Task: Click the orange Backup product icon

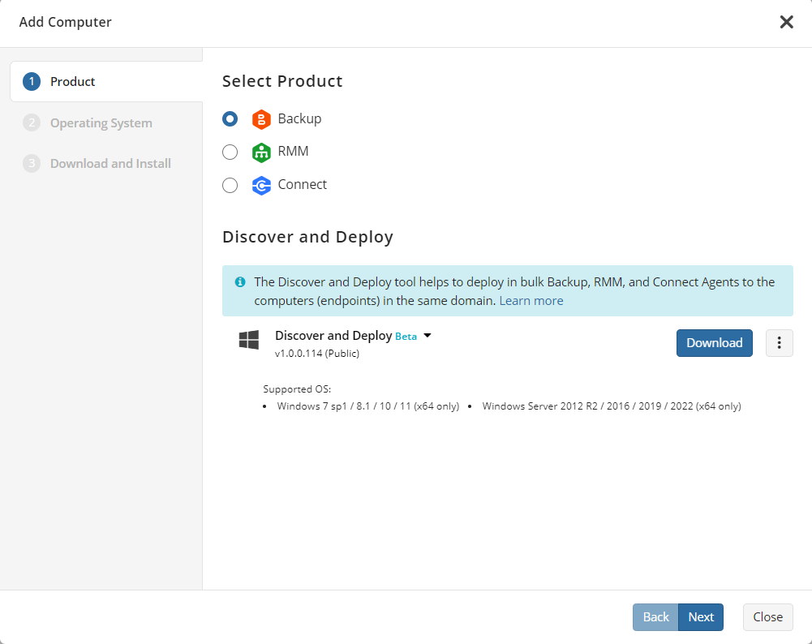Action: point(261,119)
